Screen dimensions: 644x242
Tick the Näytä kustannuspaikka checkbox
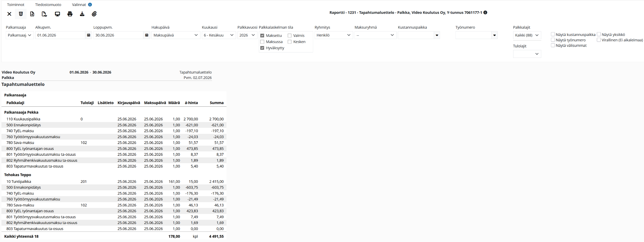pos(553,34)
